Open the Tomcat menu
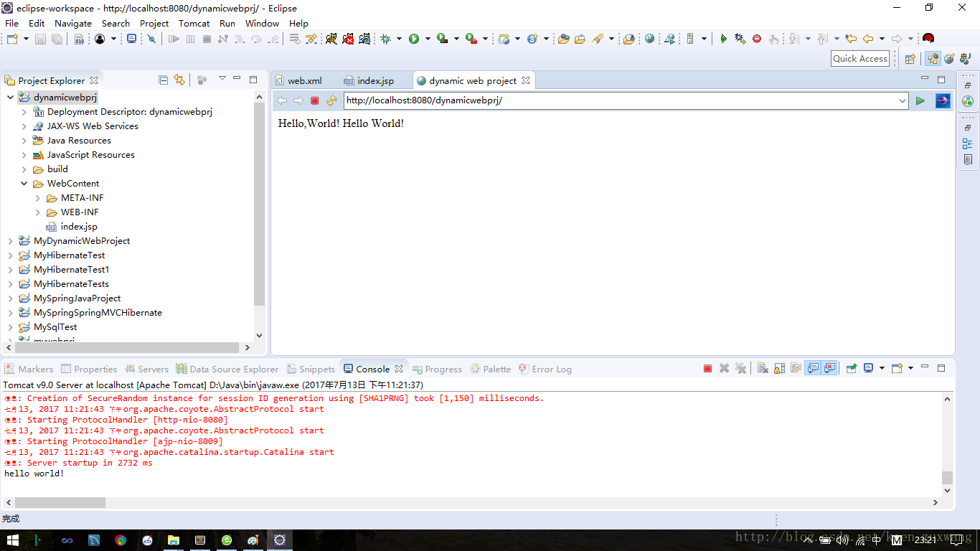 [194, 23]
